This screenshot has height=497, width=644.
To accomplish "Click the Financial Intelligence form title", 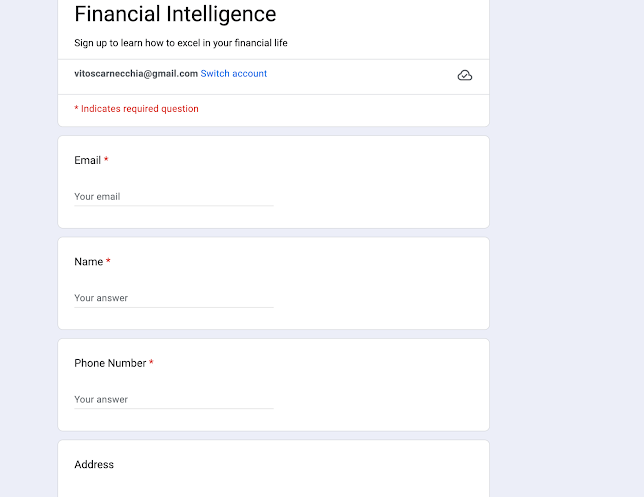I will click(175, 14).
